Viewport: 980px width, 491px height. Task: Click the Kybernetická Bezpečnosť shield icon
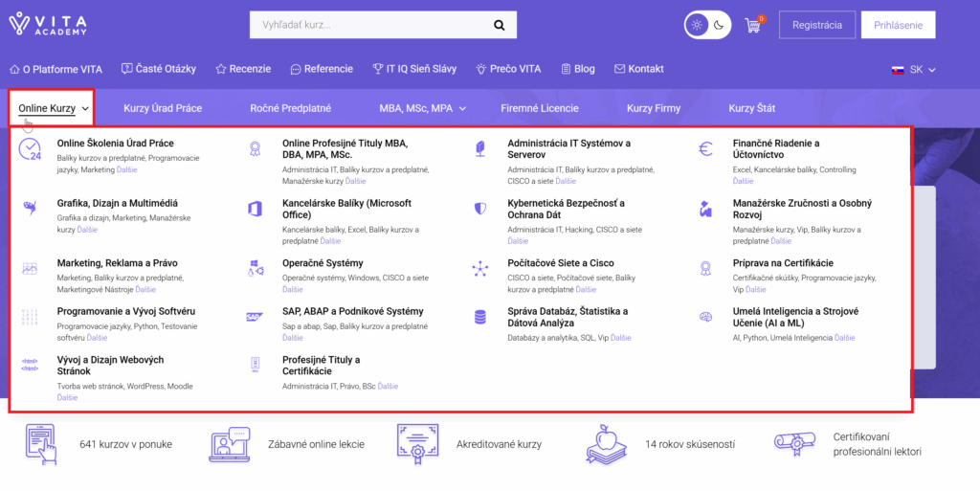point(479,209)
